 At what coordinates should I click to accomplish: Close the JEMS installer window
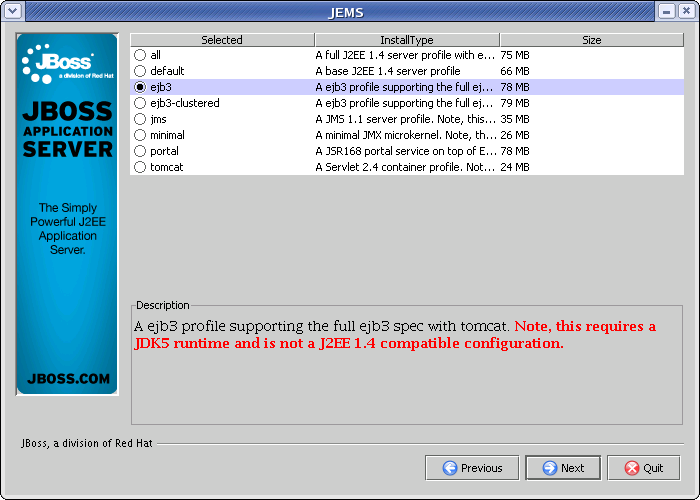point(686,11)
